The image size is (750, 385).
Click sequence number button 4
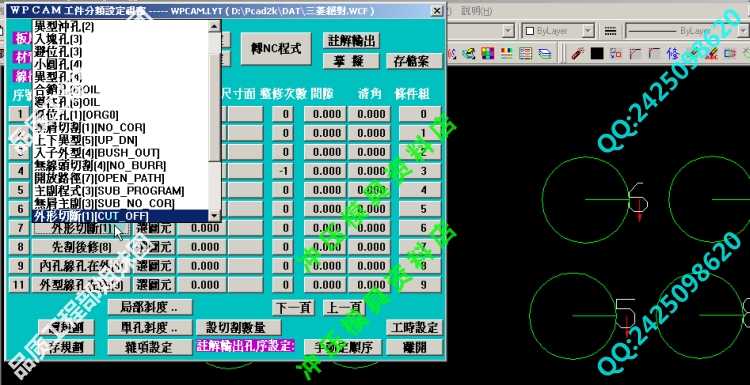coord(19,171)
